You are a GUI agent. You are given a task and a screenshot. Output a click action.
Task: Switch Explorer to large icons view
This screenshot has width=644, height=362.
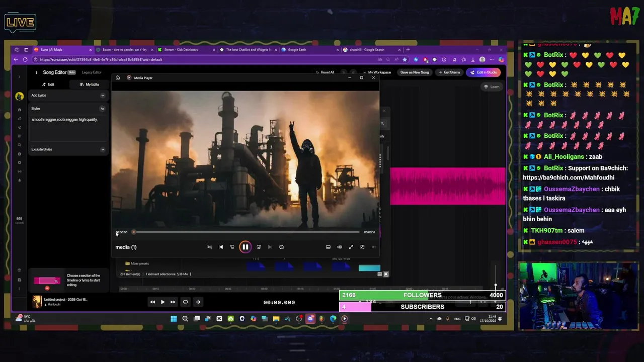386,274
